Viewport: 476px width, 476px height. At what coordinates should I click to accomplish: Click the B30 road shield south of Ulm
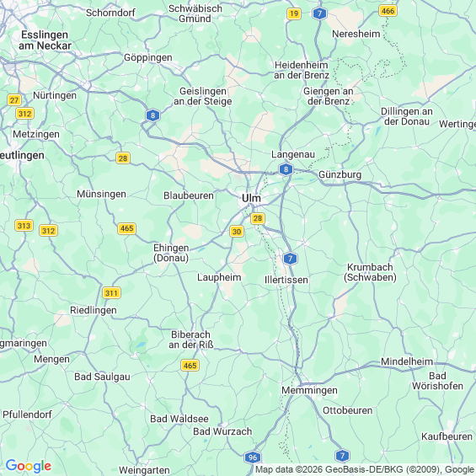click(237, 232)
